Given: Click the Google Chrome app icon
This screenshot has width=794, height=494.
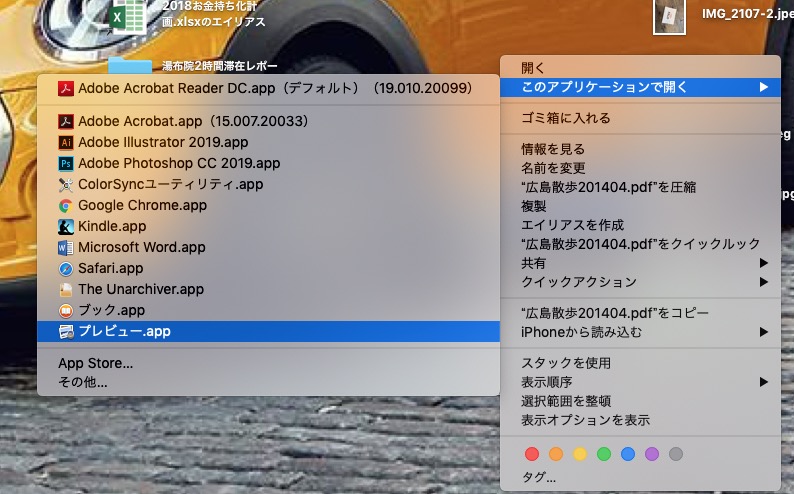Looking at the screenshot, I should (x=66, y=205).
